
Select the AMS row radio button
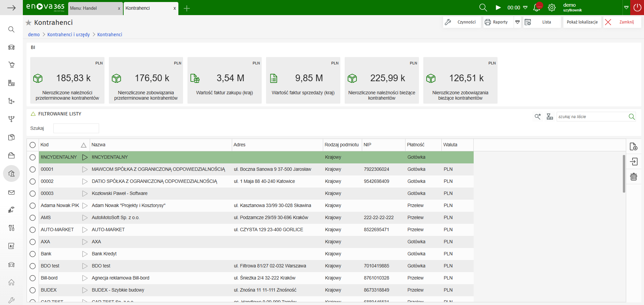(33, 218)
